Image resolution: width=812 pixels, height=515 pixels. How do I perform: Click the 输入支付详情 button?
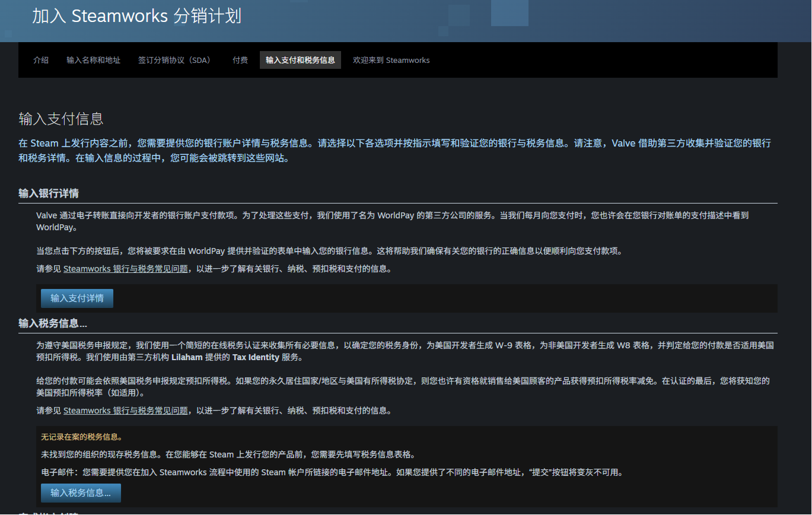(x=77, y=298)
